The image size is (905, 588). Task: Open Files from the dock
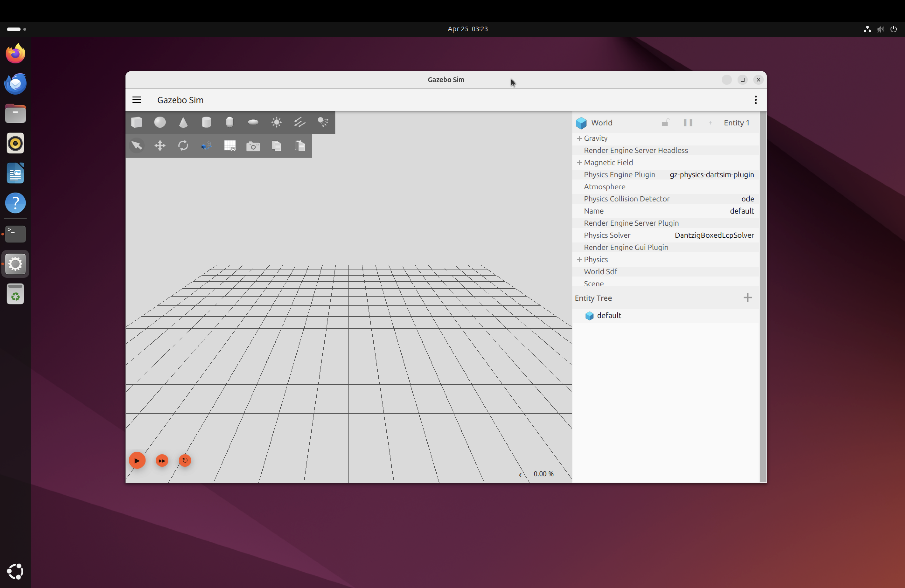pos(15,114)
